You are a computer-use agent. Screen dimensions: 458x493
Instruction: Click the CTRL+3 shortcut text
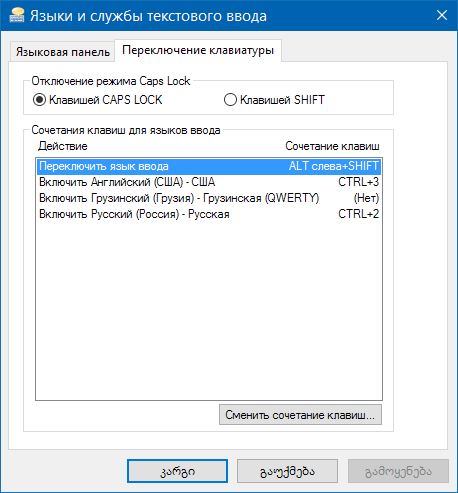pos(359,182)
